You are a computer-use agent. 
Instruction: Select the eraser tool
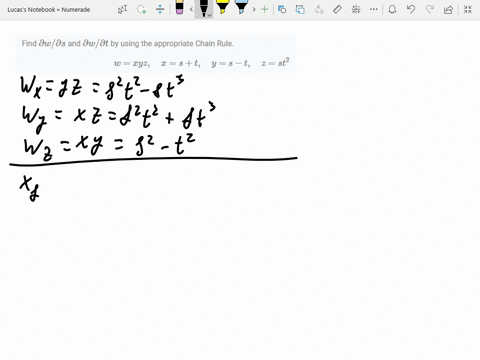[x=179, y=8]
